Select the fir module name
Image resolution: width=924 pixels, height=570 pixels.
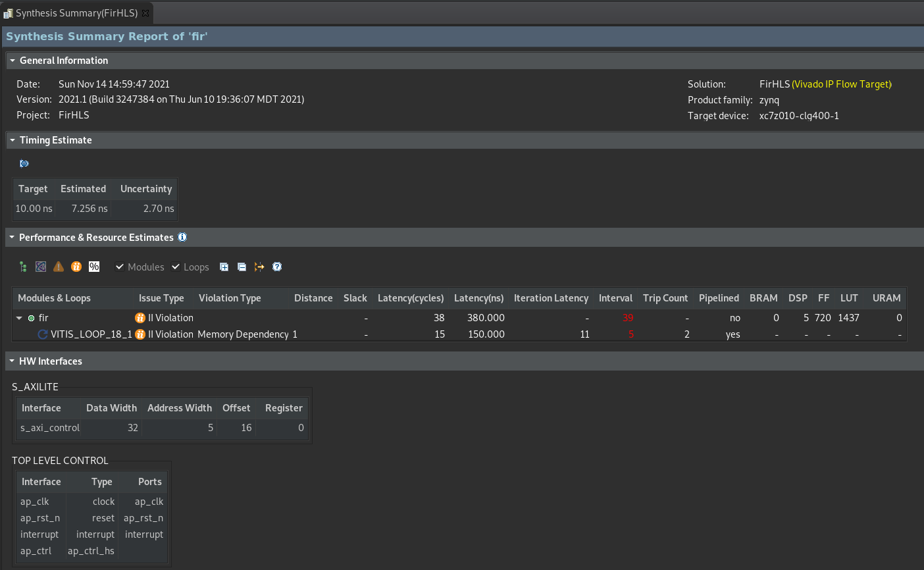[x=43, y=318]
